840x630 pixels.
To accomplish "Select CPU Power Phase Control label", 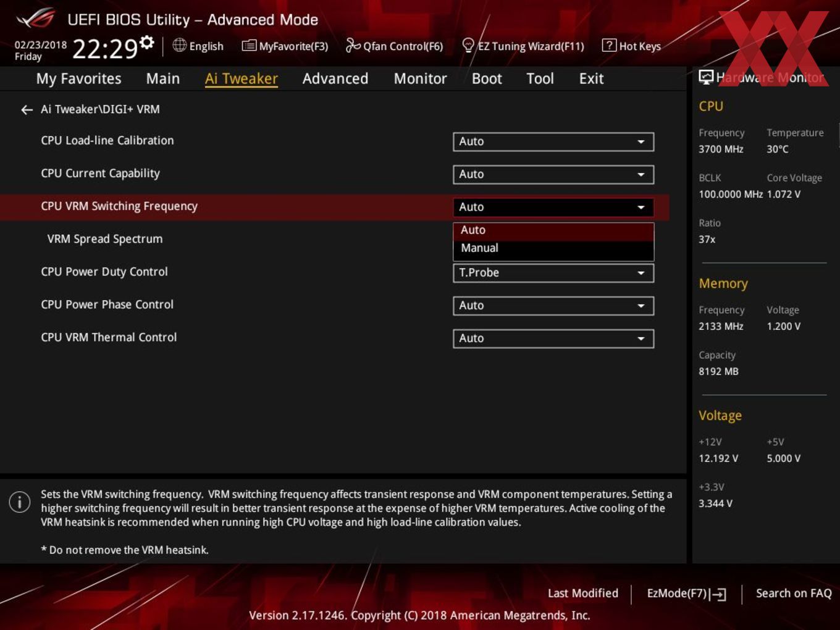I will point(107,304).
